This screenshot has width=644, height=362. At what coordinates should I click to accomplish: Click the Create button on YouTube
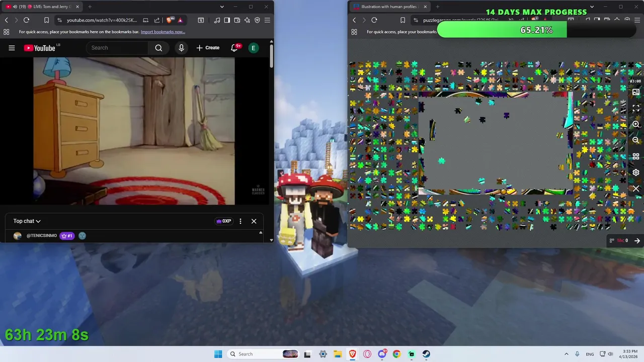[208, 48]
